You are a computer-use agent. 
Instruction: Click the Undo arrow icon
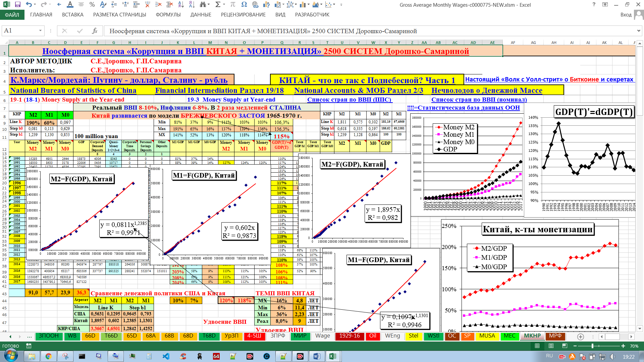click(29, 5)
